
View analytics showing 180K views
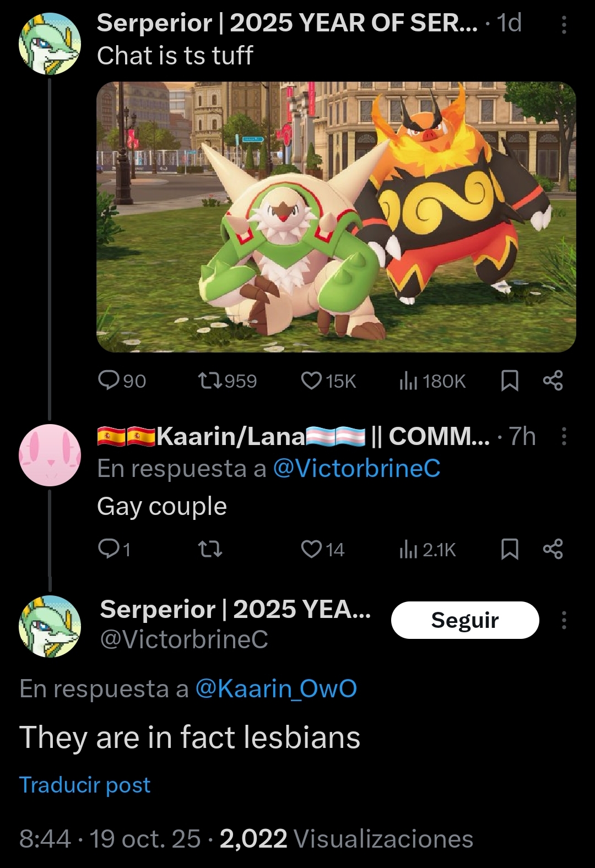[432, 381]
